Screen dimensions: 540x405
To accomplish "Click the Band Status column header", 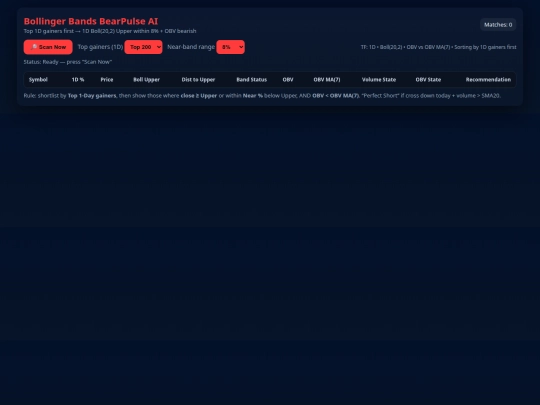I will [252, 80].
